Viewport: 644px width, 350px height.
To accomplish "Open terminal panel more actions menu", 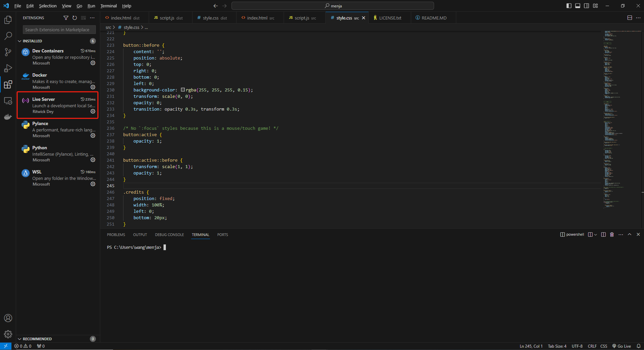I will pyautogui.click(x=621, y=235).
